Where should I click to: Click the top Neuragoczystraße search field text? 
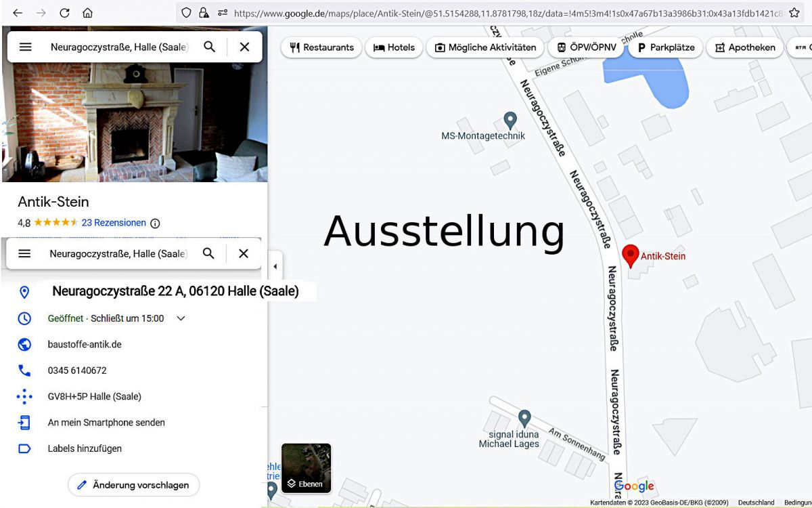pos(119,47)
